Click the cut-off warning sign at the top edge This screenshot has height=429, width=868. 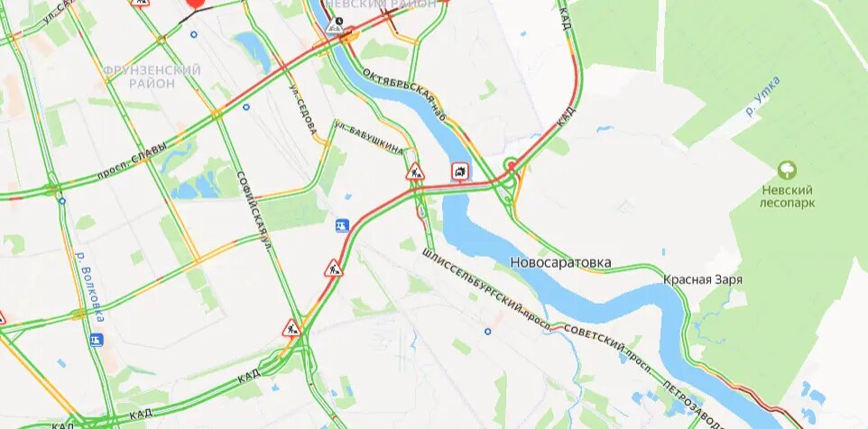(140, 2)
